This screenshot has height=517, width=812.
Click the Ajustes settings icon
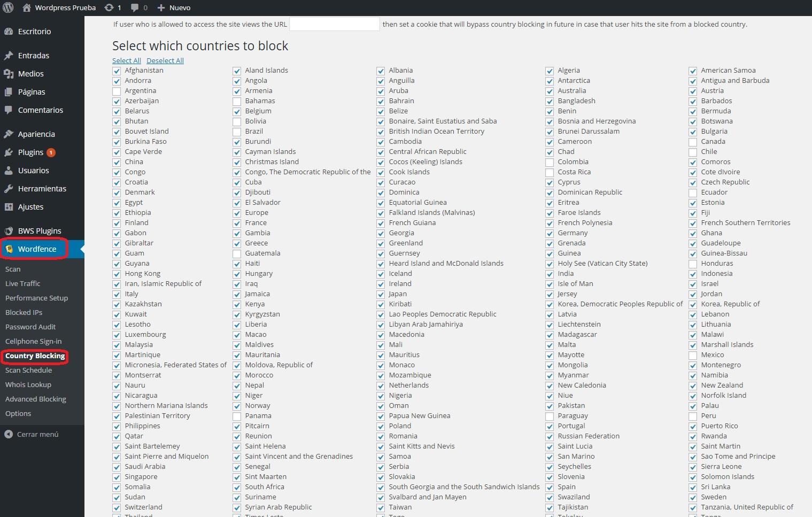point(9,207)
